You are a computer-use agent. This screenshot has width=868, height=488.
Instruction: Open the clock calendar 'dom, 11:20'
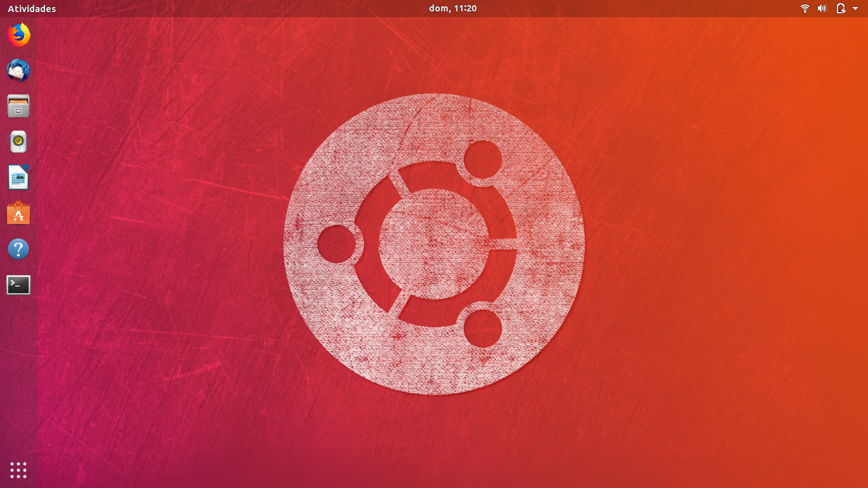coord(453,8)
